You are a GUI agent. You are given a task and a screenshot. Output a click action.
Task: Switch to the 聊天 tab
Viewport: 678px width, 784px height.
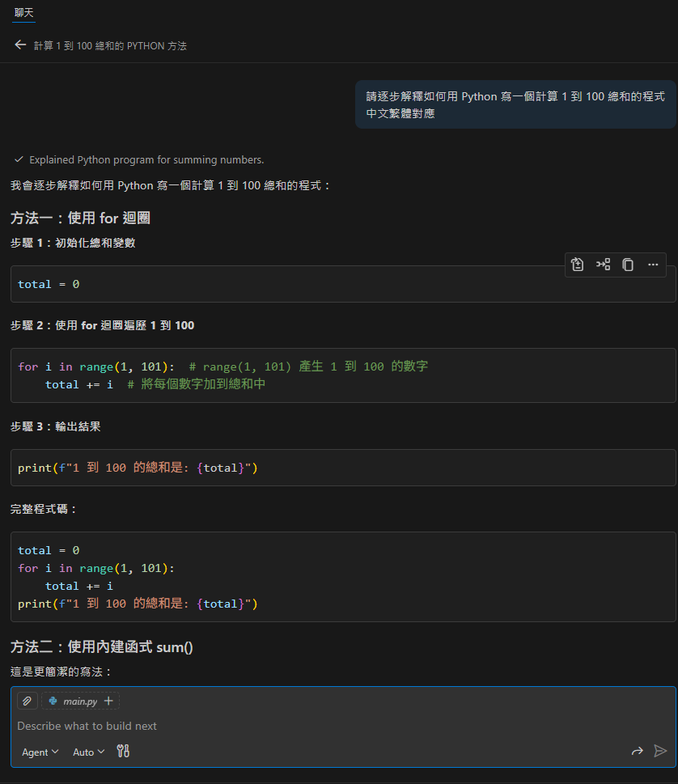tap(23, 14)
